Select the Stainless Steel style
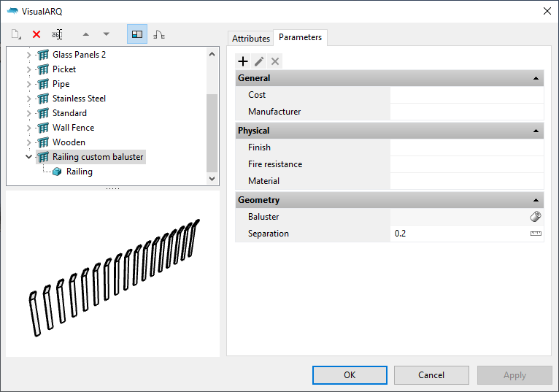 click(x=79, y=99)
